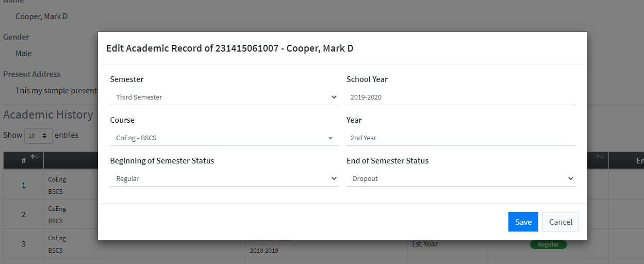Expand the End of Semester Status Dropdout selector
The width and height of the screenshot is (644, 264).
(x=460, y=178)
